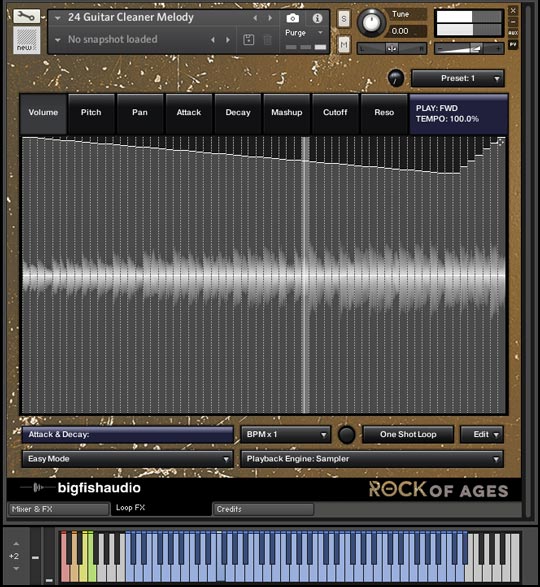The height and width of the screenshot is (587, 540).
Task: Select the Decay tab
Action: pos(238,113)
